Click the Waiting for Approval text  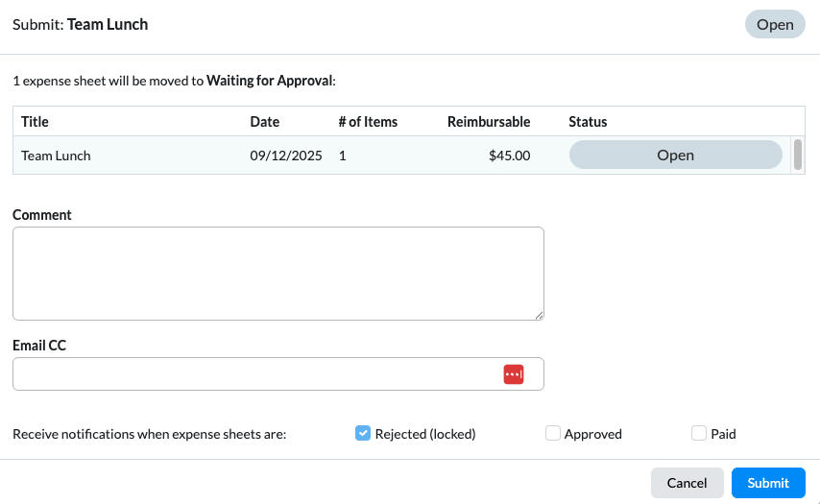[x=269, y=81]
